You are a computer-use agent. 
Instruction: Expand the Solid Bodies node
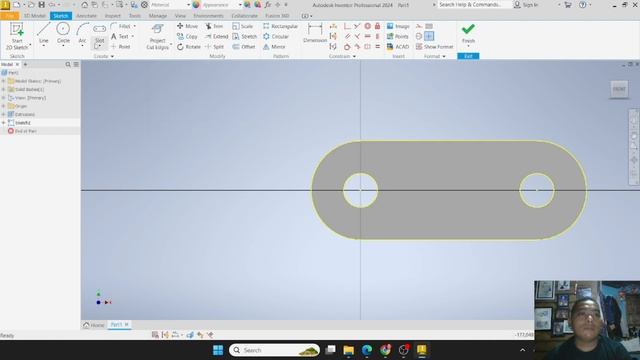point(4,89)
